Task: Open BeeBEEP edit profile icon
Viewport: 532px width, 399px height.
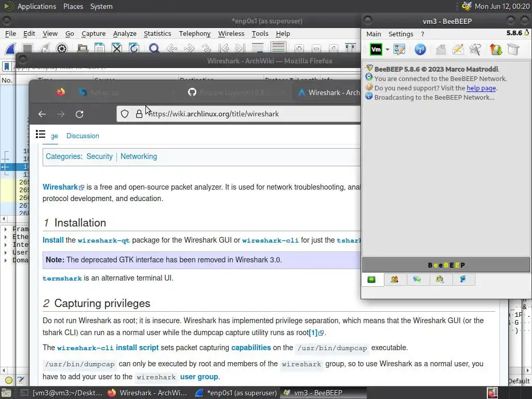Action: (400, 49)
